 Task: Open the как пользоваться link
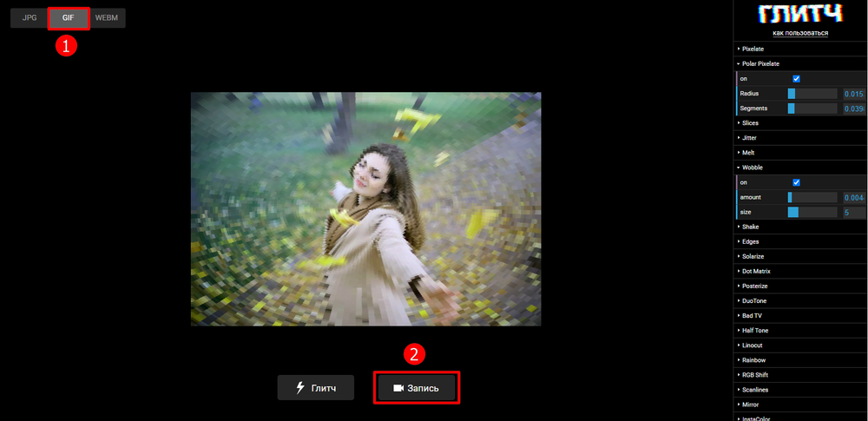tap(800, 33)
